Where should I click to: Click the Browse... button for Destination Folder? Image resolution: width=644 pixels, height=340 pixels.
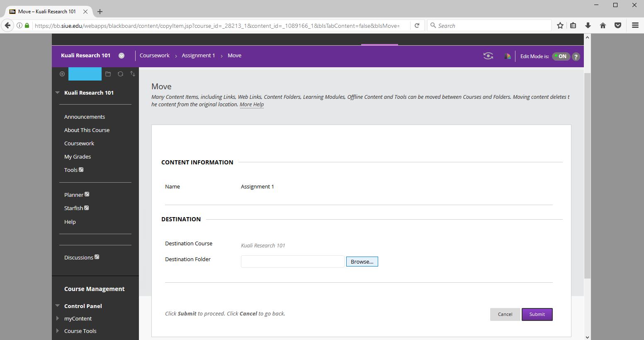(x=362, y=262)
